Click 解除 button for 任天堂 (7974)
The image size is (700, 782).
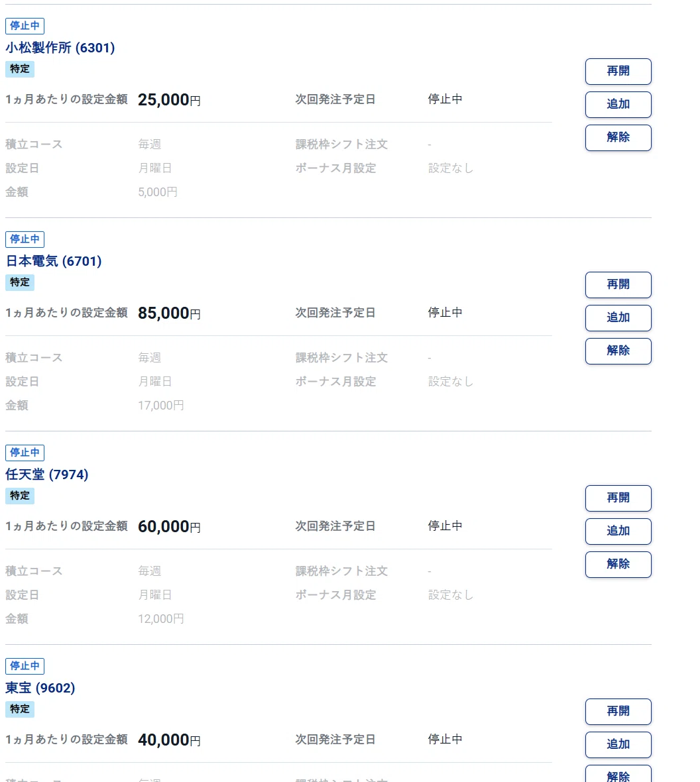click(618, 565)
